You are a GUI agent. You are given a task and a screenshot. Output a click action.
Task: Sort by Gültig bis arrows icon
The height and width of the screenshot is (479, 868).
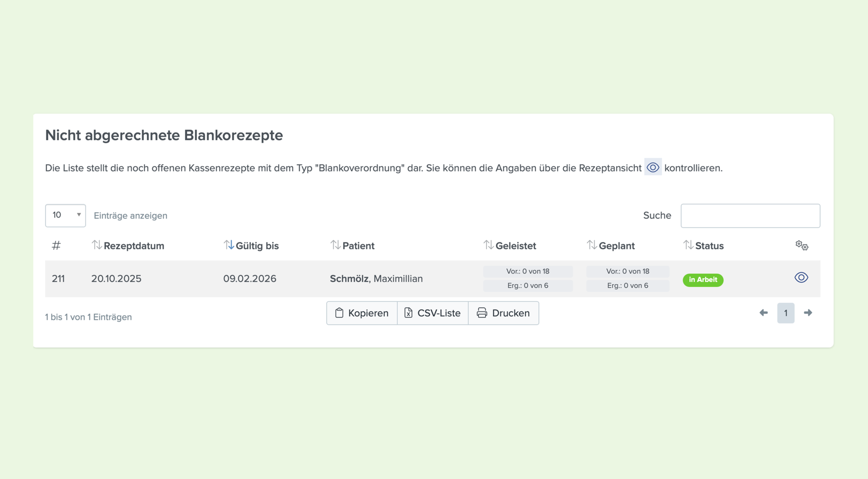click(x=229, y=245)
